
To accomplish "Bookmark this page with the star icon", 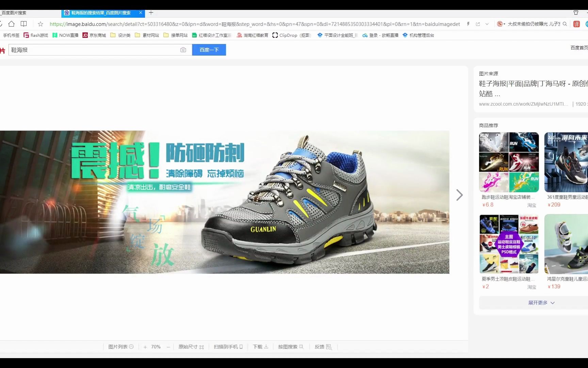I will (40, 24).
